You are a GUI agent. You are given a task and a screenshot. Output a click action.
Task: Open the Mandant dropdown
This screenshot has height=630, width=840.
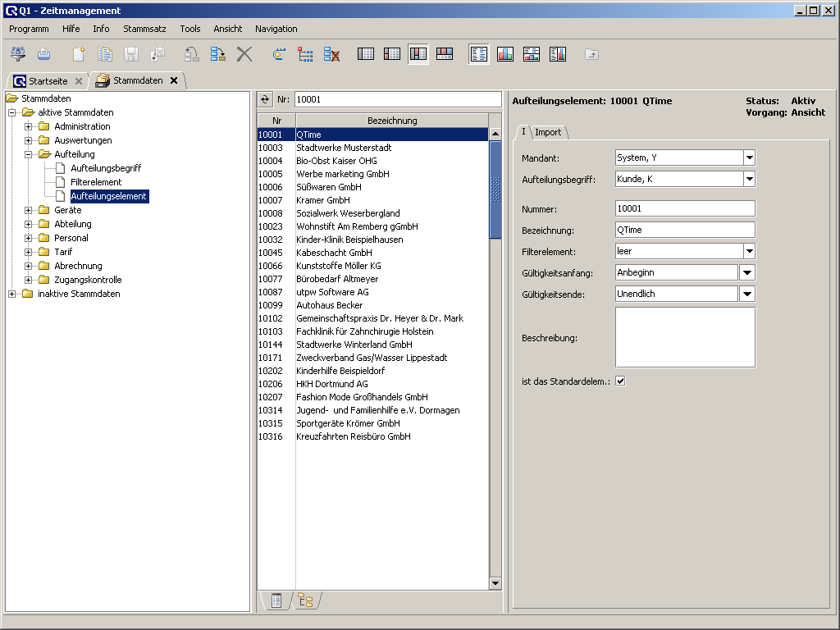748,157
